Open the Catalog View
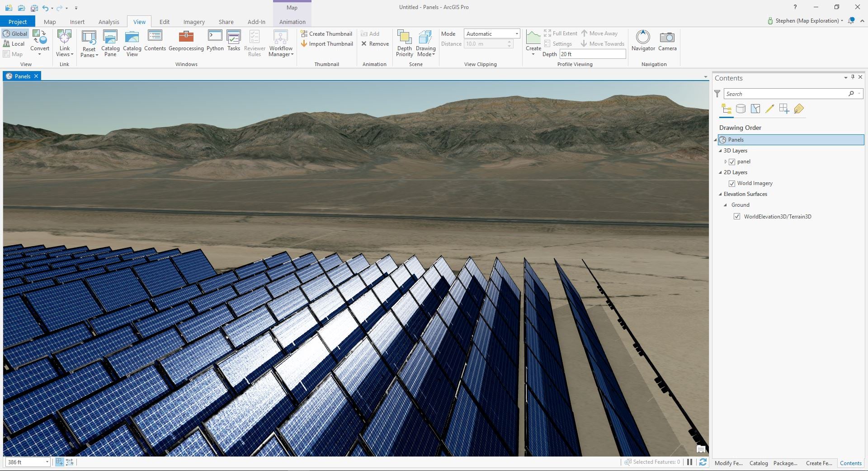 [x=132, y=43]
